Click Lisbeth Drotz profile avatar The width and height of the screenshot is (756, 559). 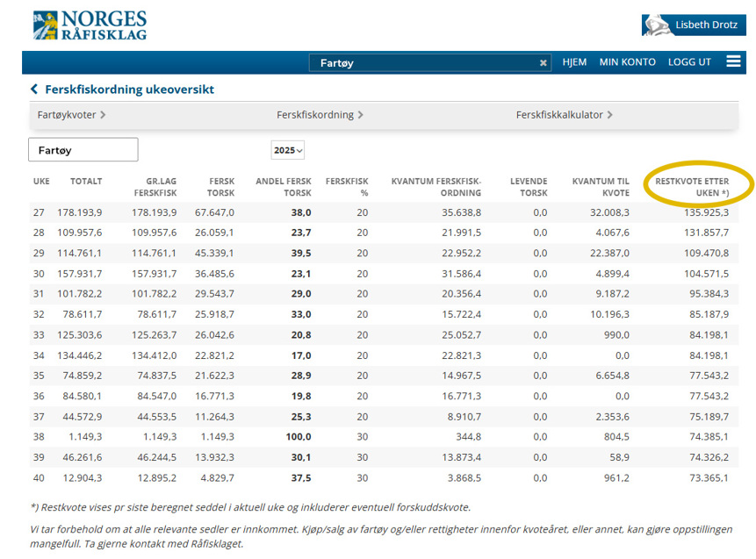tap(657, 25)
